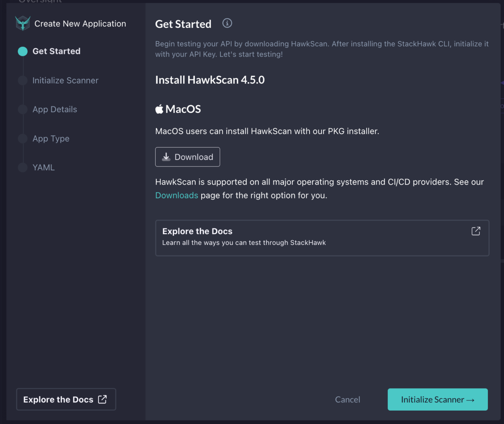Image resolution: width=504 pixels, height=424 pixels.
Task: Cancel the new application wizard
Action: pyautogui.click(x=347, y=400)
